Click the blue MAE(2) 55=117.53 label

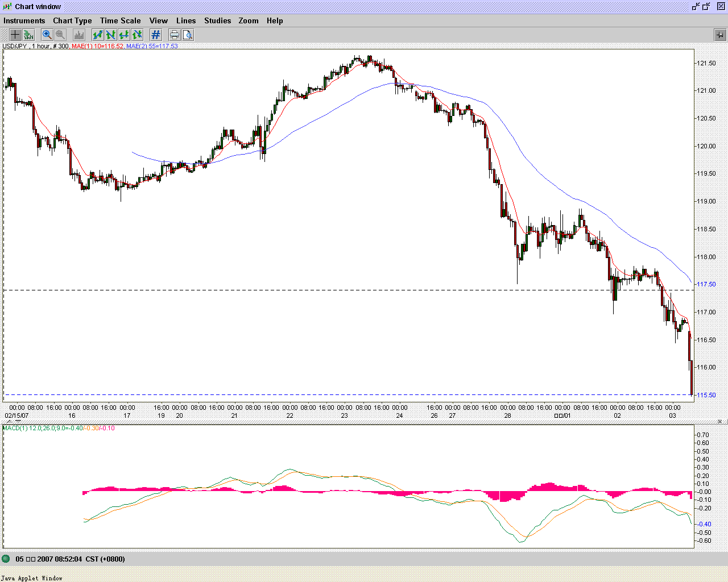152,46
